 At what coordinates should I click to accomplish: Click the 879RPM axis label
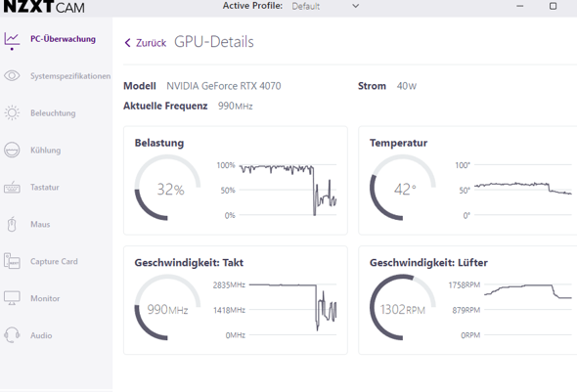click(x=466, y=310)
